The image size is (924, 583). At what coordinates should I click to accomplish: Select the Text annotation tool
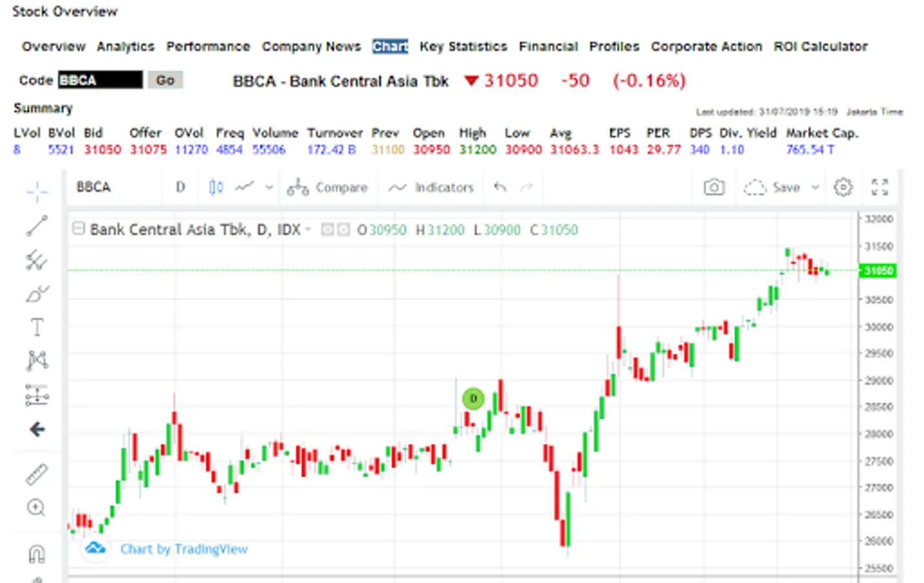37,327
